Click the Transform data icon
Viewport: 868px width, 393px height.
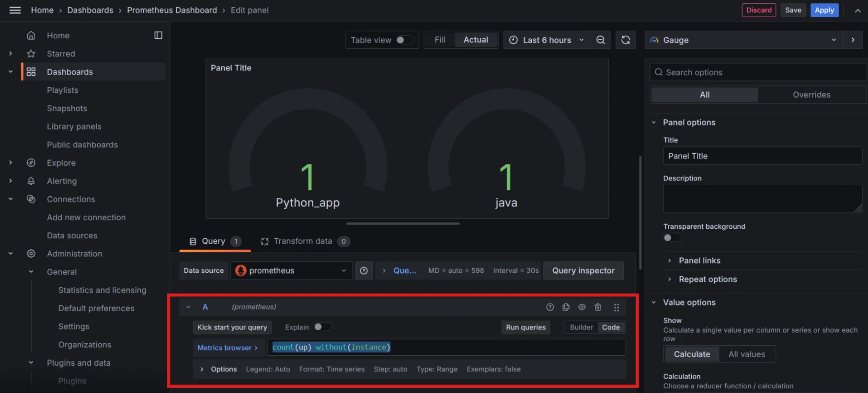click(264, 242)
